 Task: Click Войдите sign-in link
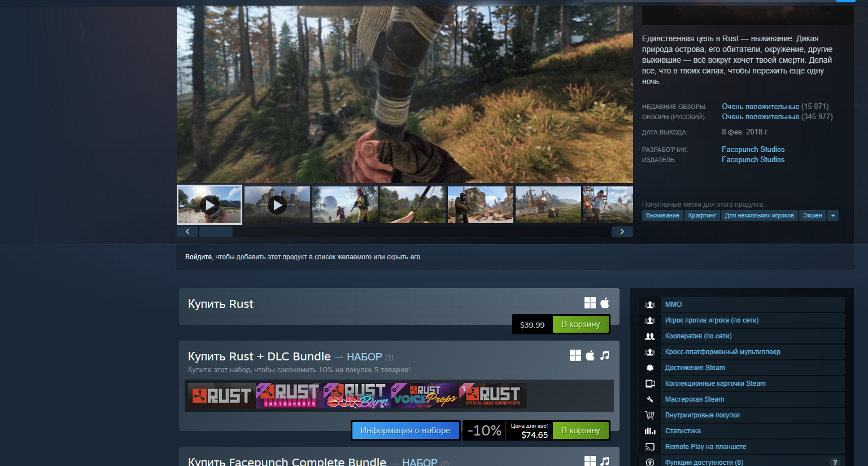(x=198, y=257)
